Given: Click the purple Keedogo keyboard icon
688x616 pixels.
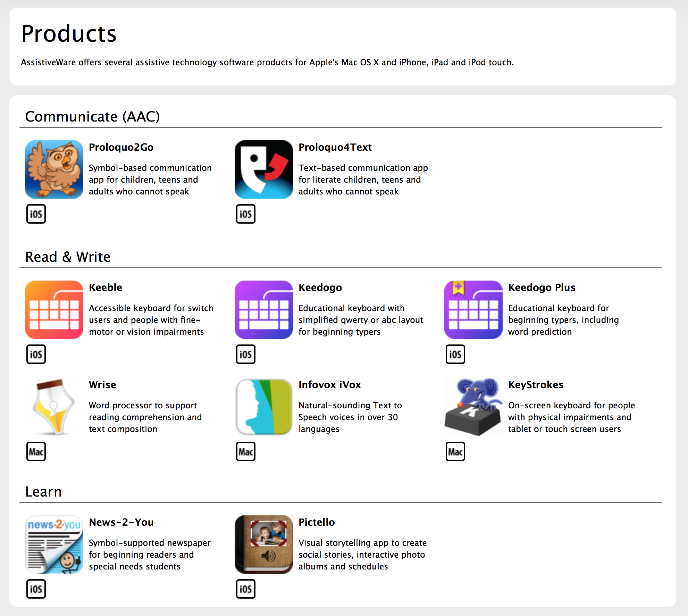Looking at the screenshot, I should pyautogui.click(x=264, y=310).
